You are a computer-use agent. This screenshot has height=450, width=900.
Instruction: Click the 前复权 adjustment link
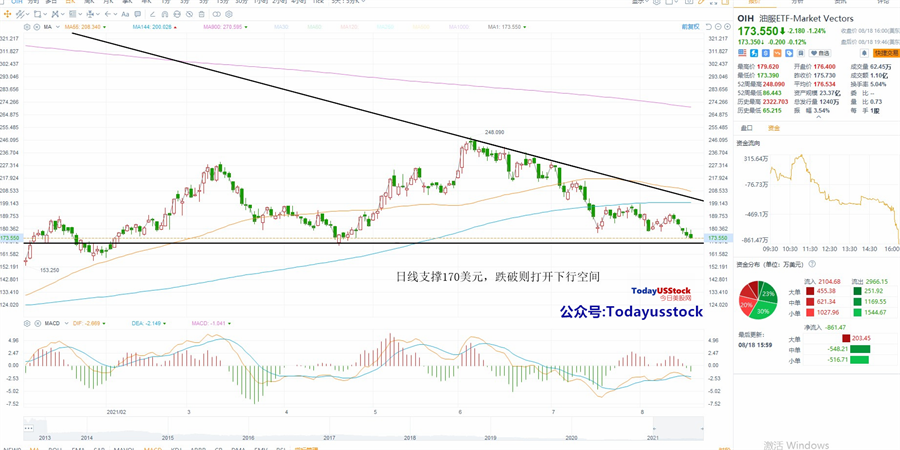[690, 27]
